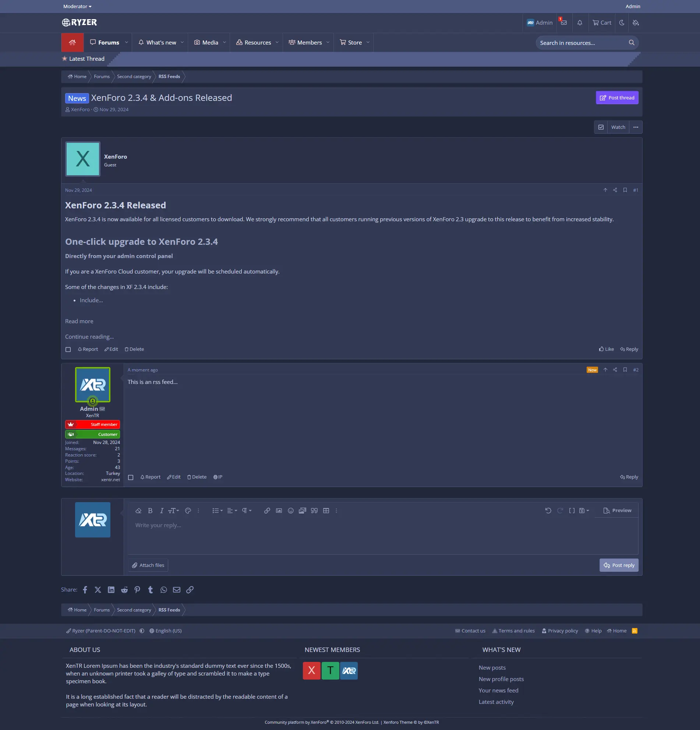Share the thread on WhatsApp
Image resolution: width=700 pixels, height=730 pixels.
point(164,590)
